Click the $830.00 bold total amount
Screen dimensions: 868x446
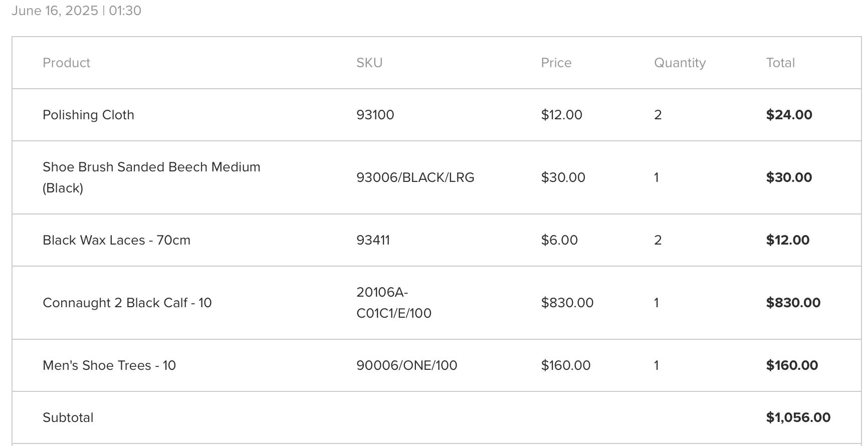tap(793, 303)
